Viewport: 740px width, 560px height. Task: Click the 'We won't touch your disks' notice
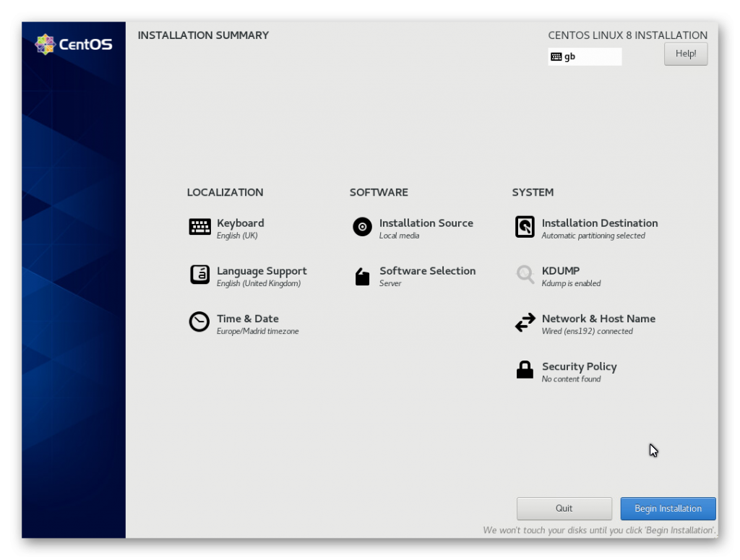(599, 530)
